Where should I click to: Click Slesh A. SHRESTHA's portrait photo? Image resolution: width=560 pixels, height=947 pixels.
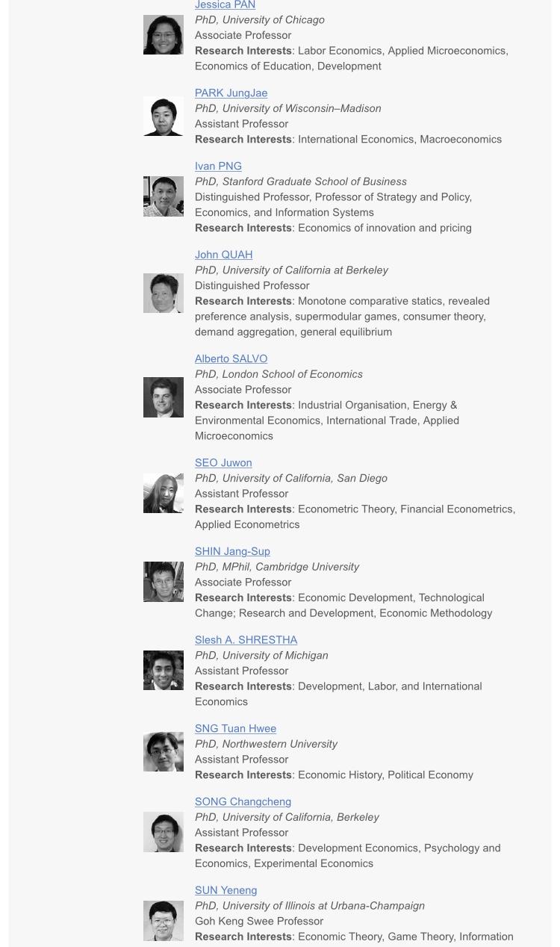pos(164,670)
